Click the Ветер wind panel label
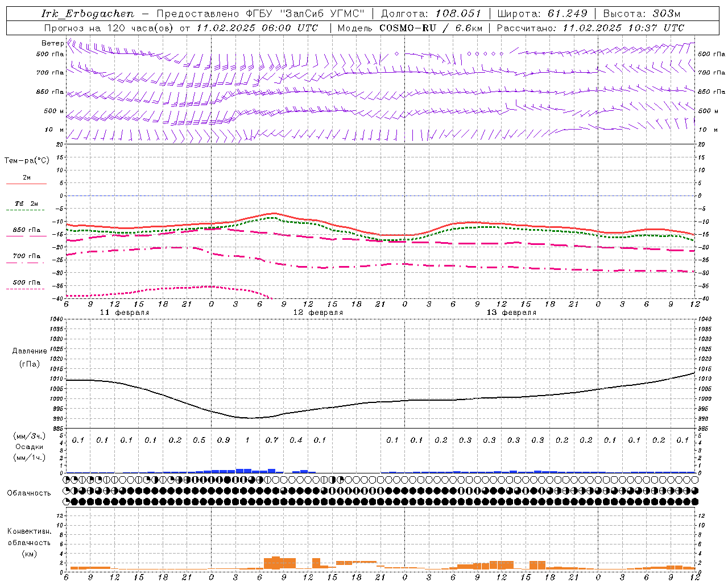The height and width of the screenshot is (582, 728). (x=52, y=43)
